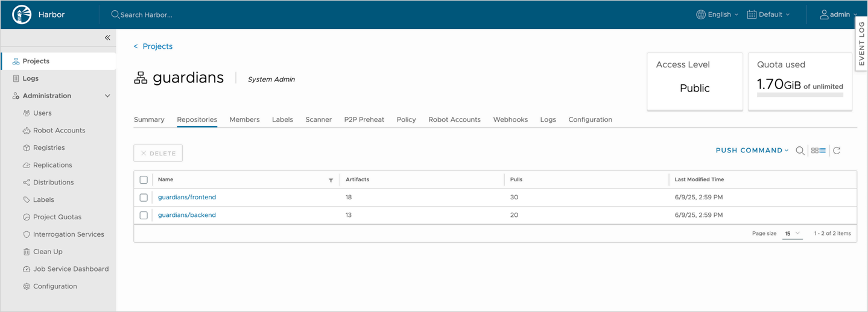The height and width of the screenshot is (312, 868).
Task: Open the English language dropdown
Action: (x=717, y=14)
